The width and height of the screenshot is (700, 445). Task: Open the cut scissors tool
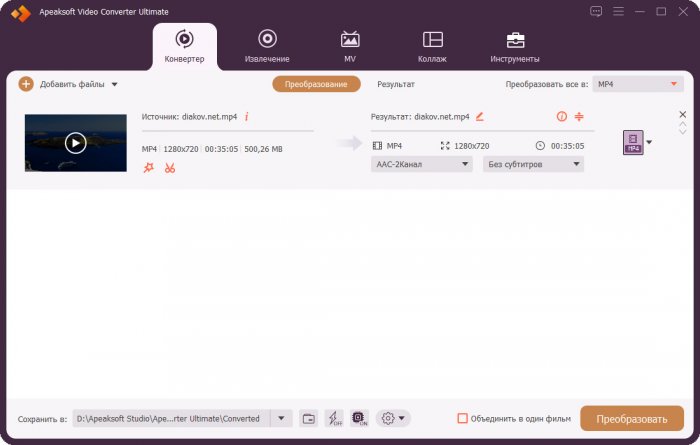tap(170, 168)
